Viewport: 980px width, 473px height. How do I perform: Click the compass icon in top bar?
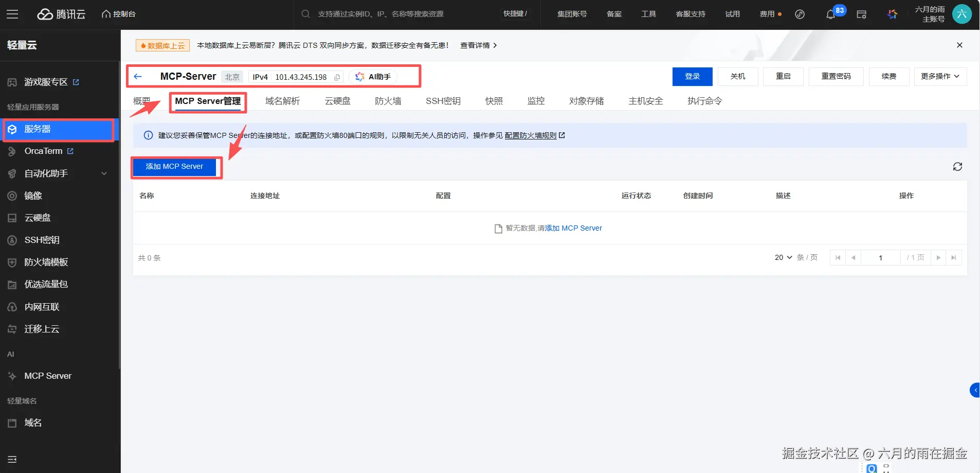(800, 14)
